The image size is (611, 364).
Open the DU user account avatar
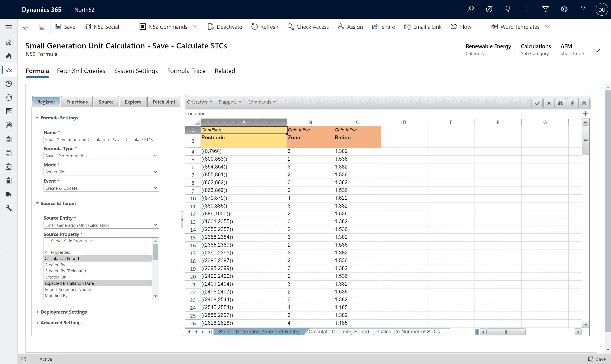coord(602,9)
